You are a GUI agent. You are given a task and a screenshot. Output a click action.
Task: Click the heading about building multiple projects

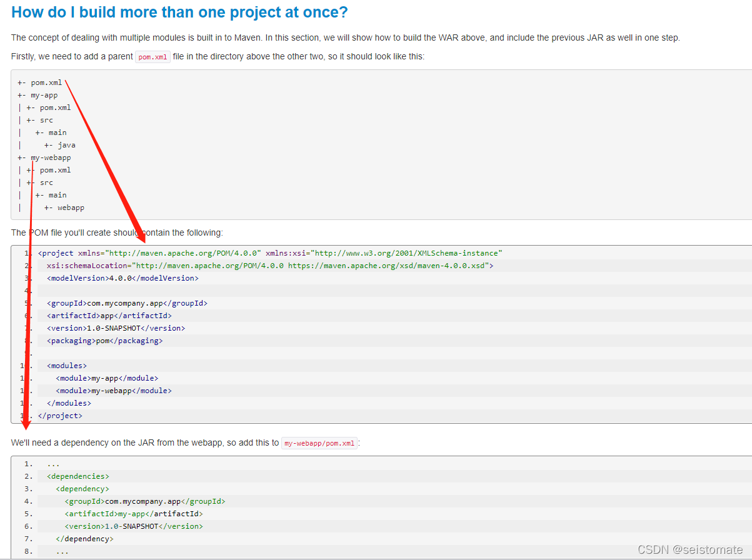[179, 12]
